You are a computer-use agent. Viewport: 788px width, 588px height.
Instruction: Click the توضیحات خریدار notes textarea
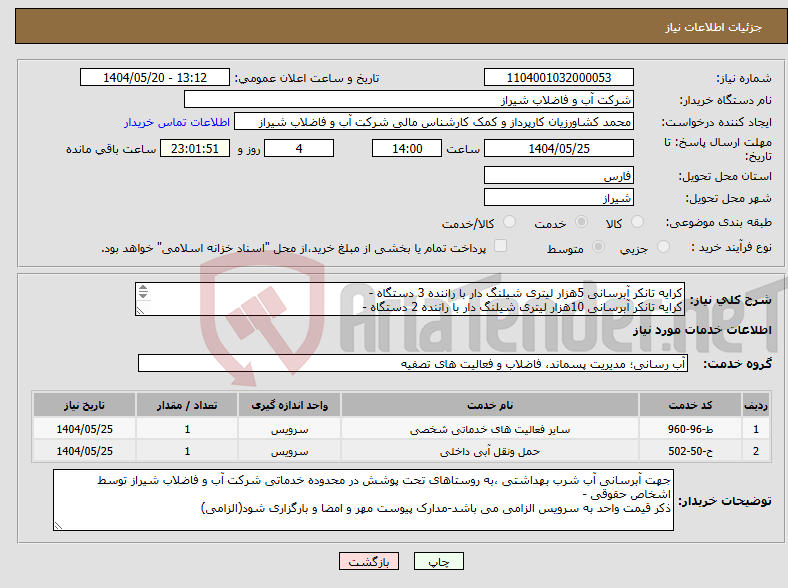click(363, 500)
